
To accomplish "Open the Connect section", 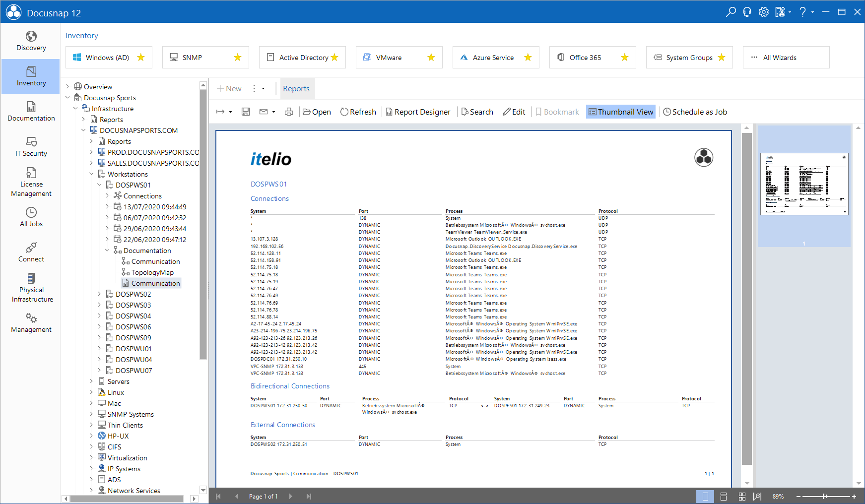I will pos(31,252).
